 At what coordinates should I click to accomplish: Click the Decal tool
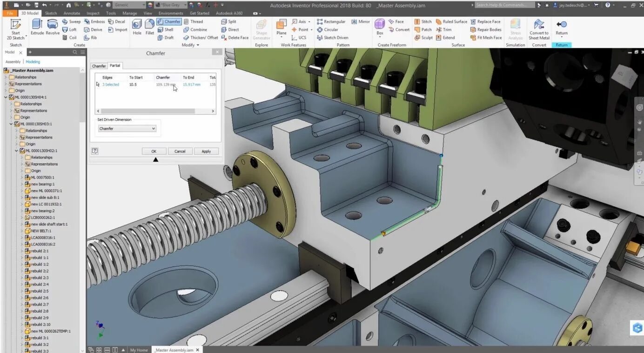[x=116, y=21]
